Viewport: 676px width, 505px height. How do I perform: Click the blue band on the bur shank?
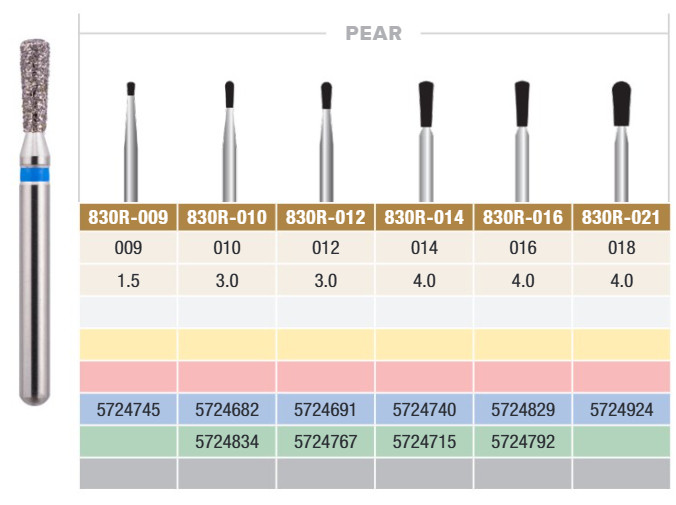[x=35, y=175]
